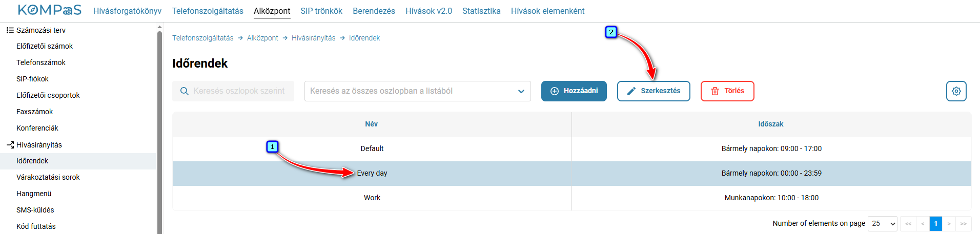Click the Alközpont breadcrumb link

(x=262, y=38)
